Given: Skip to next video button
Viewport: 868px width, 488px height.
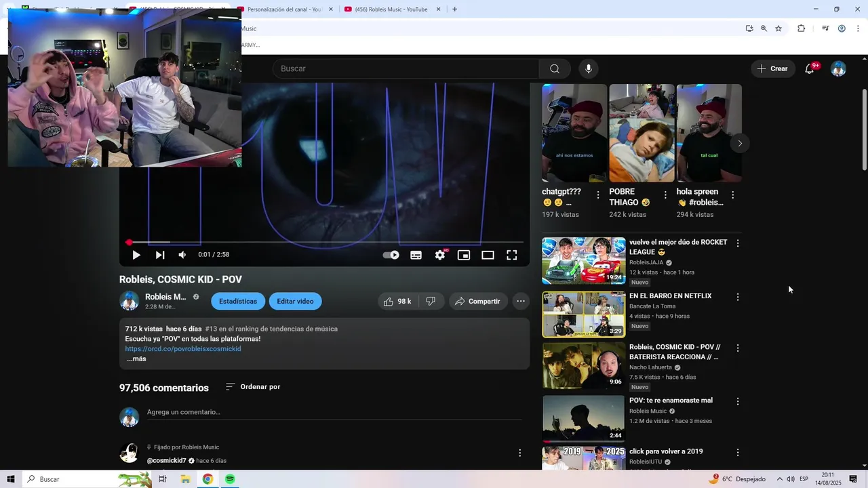Looking at the screenshot, I should (160, 255).
